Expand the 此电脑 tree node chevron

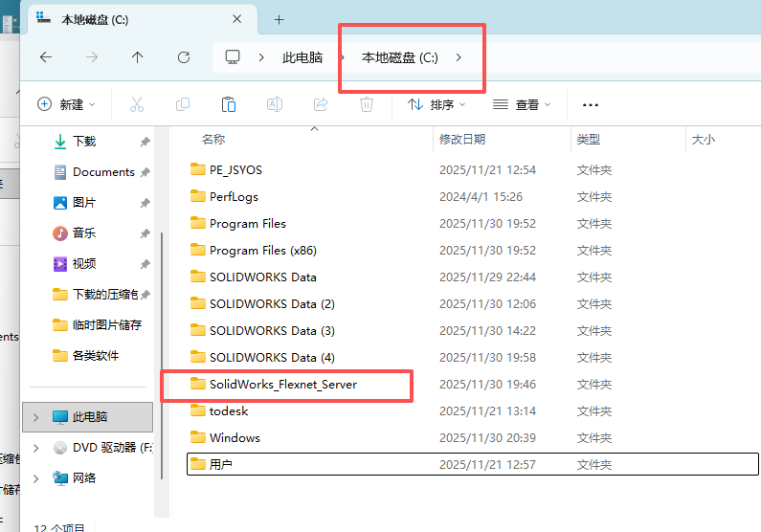pos(36,417)
